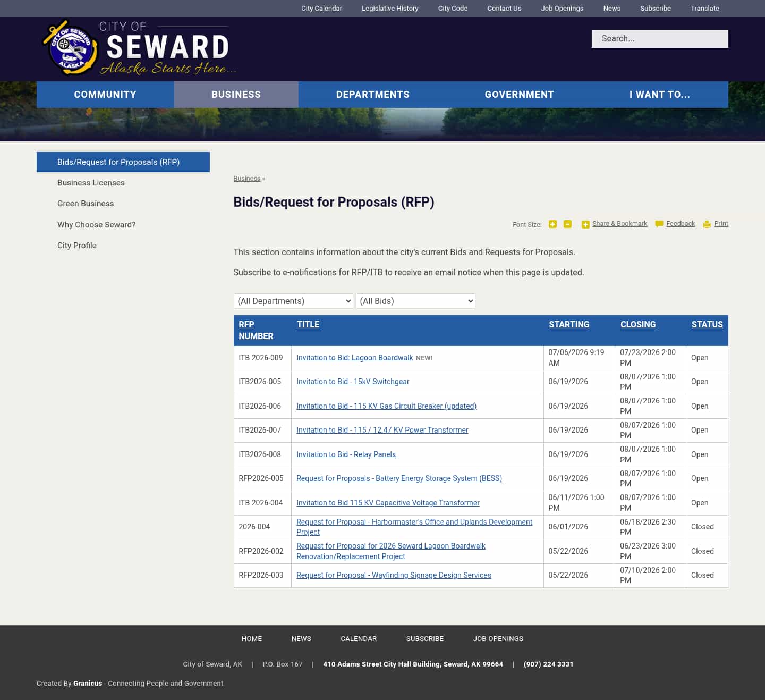Open Job Openings in top bar
Screen dimensions: 765x700
(x=562, y=9)
